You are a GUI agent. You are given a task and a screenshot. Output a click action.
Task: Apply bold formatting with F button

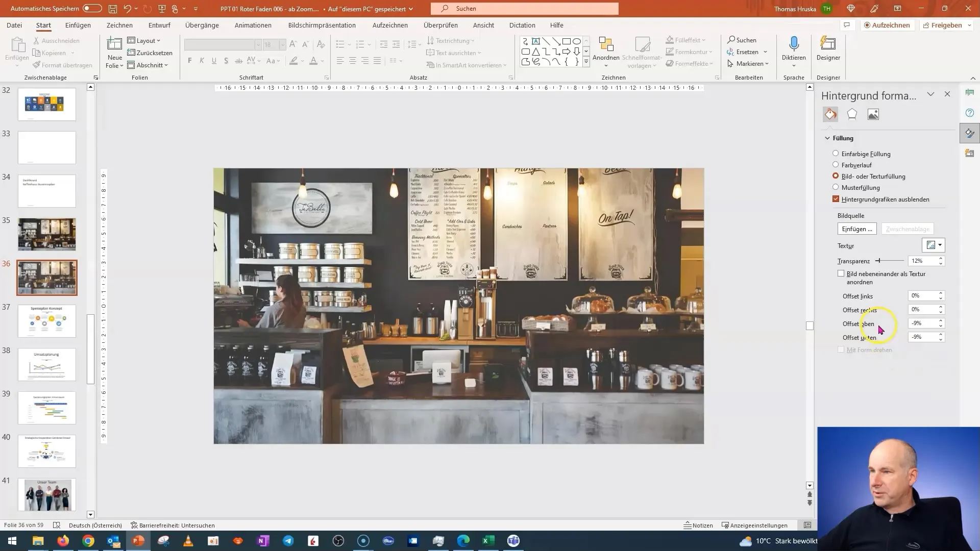click(190, 61)
